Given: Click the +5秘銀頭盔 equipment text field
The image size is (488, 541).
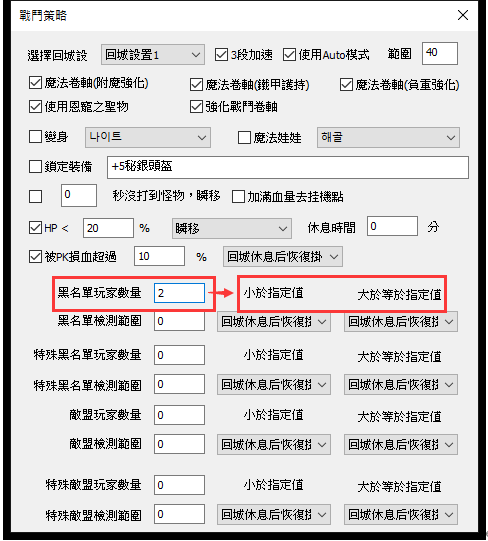Looking at the screenshot, I should pos(288,167).
